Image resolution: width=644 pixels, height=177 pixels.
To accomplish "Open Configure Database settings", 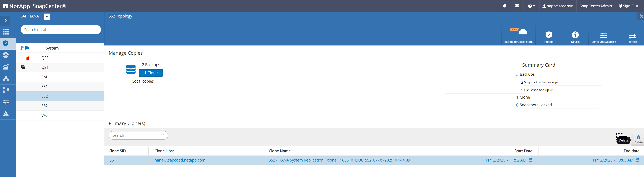I will (604, 38).
